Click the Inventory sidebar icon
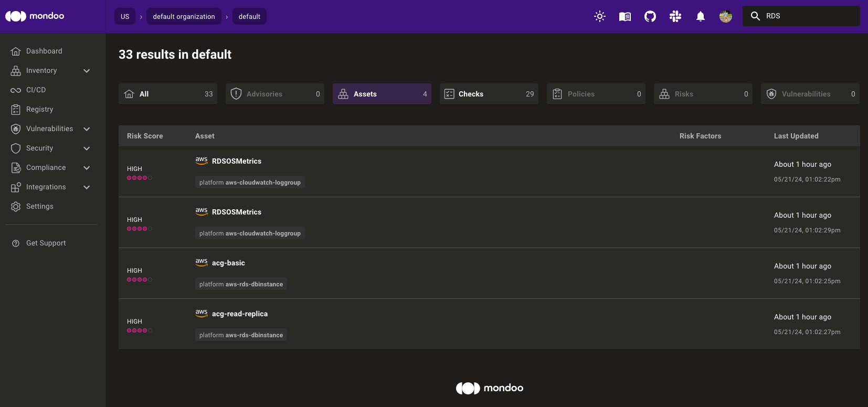Viewport: 868px width, 407px height. click(16, 70)
